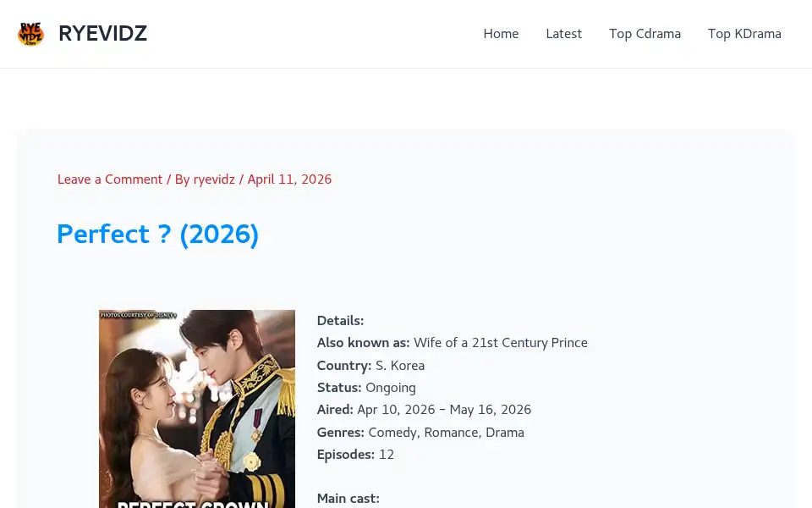The image size is (812, 508).
Task: Select the Wife of a 21st Century Prince text
Action: pos(501,343)
